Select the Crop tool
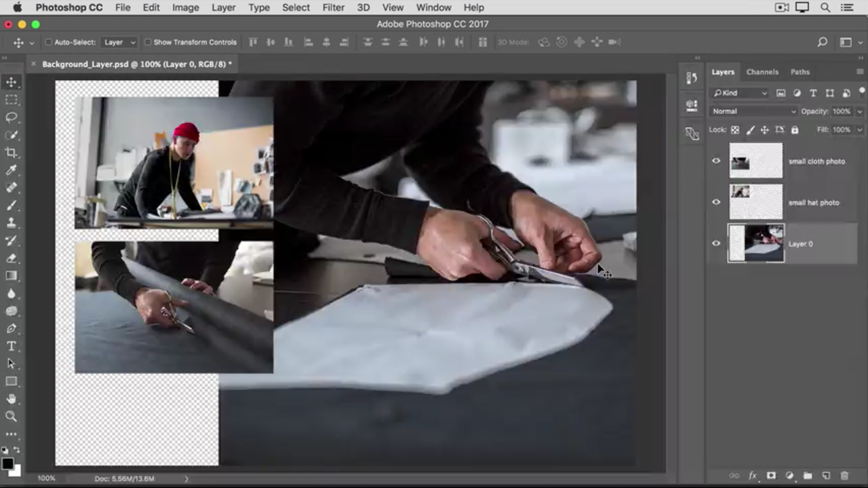Screen dimensions: 868x488 [12, 152]
